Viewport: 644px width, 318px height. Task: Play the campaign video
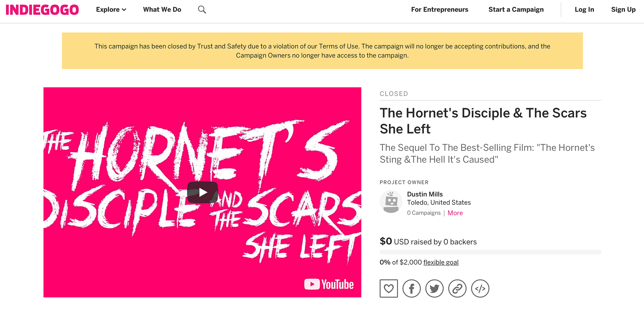(203, 192)
